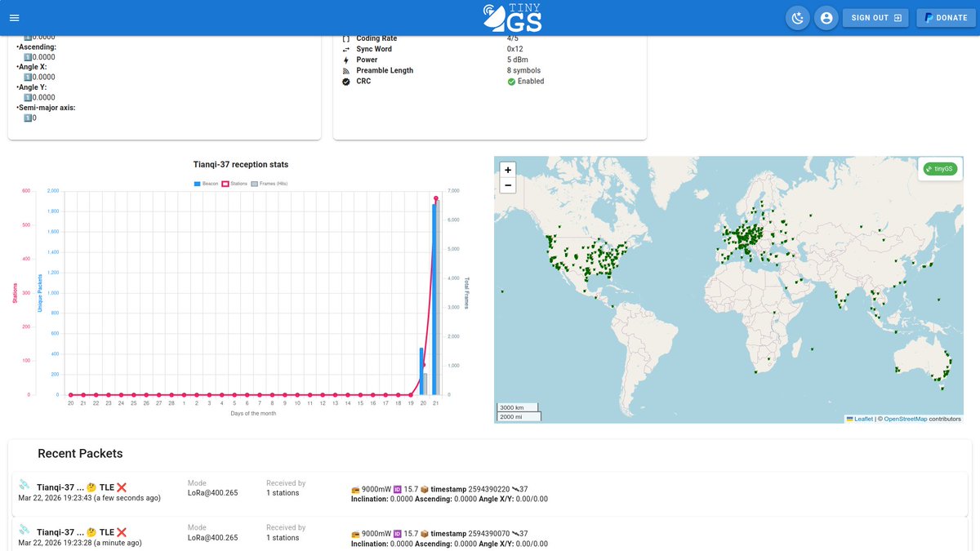Click the DONATE PayPal button
Viewport: 980px width, 551px height.
click(x=946, y=17)
